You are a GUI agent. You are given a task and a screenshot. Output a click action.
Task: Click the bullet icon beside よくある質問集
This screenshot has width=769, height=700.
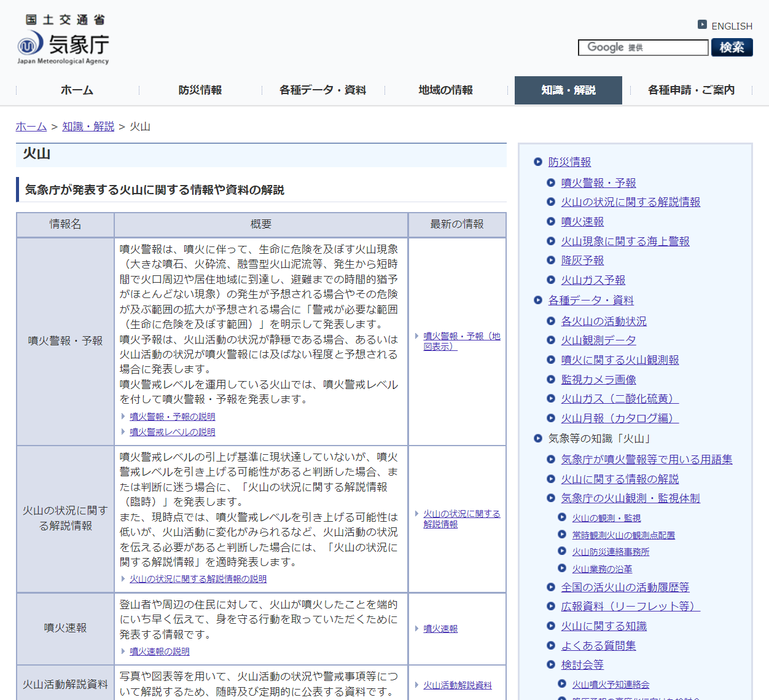click(x=551, y=646)
